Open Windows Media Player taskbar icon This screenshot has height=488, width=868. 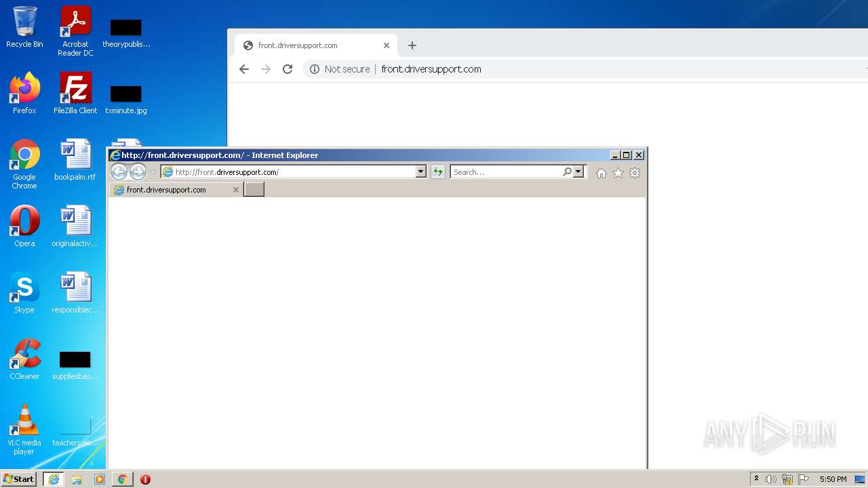click(x=100, y=479)
